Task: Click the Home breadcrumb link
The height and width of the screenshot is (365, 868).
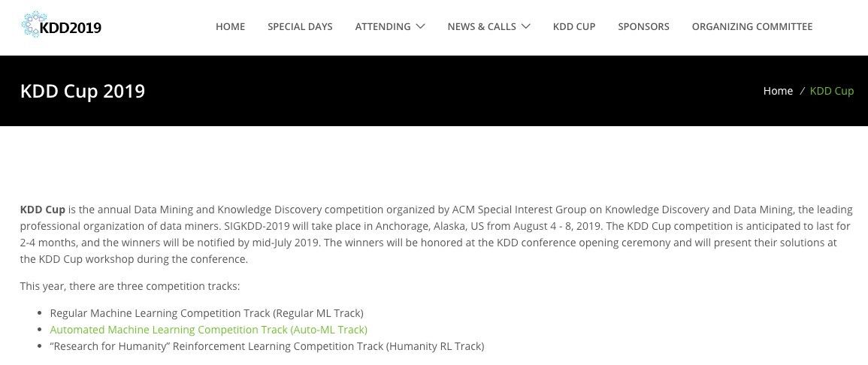Action: point(778,91)
